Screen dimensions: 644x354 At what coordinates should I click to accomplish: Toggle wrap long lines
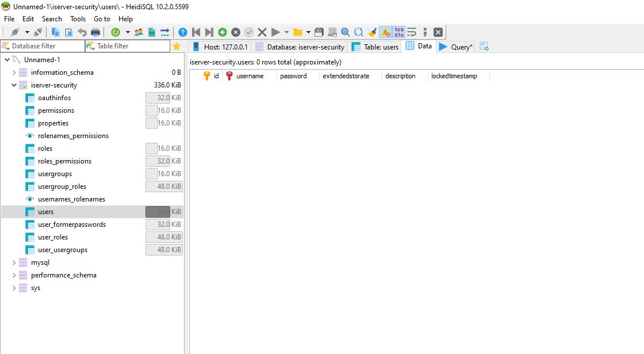click(x=412, y=32)
